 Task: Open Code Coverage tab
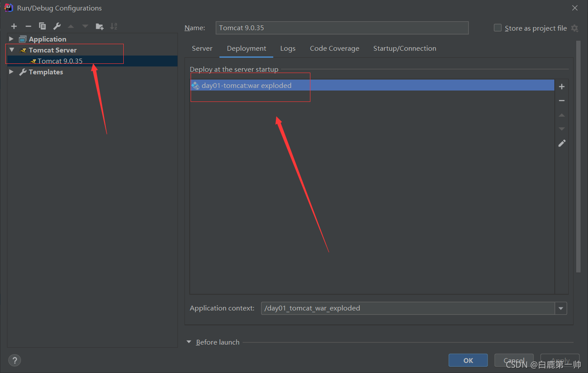click(334, 49)
